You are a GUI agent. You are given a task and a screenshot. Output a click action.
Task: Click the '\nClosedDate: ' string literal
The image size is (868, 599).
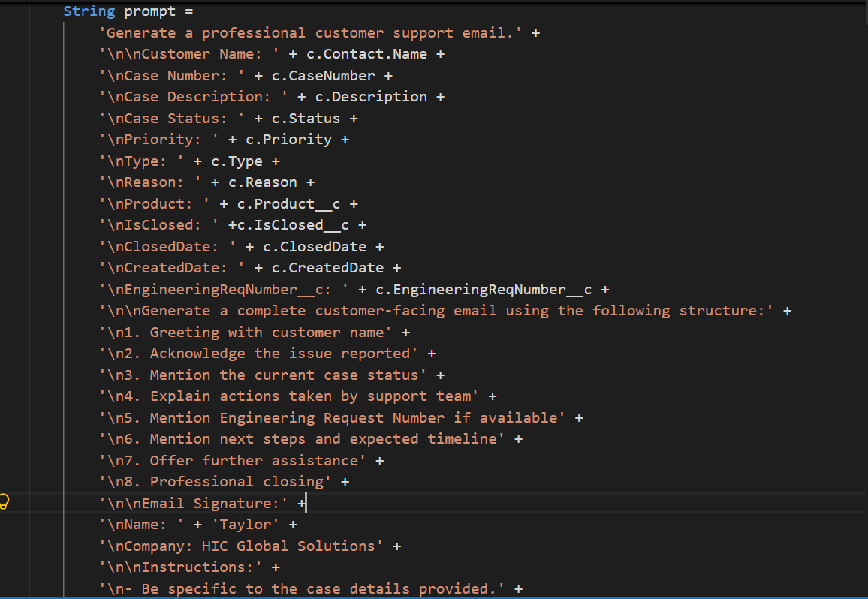[x=167, y=247]
